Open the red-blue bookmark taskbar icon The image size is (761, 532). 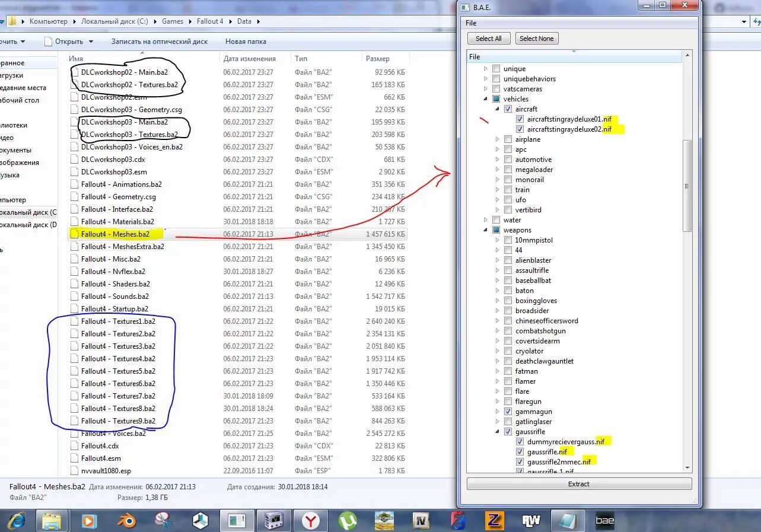coord(457,521)
